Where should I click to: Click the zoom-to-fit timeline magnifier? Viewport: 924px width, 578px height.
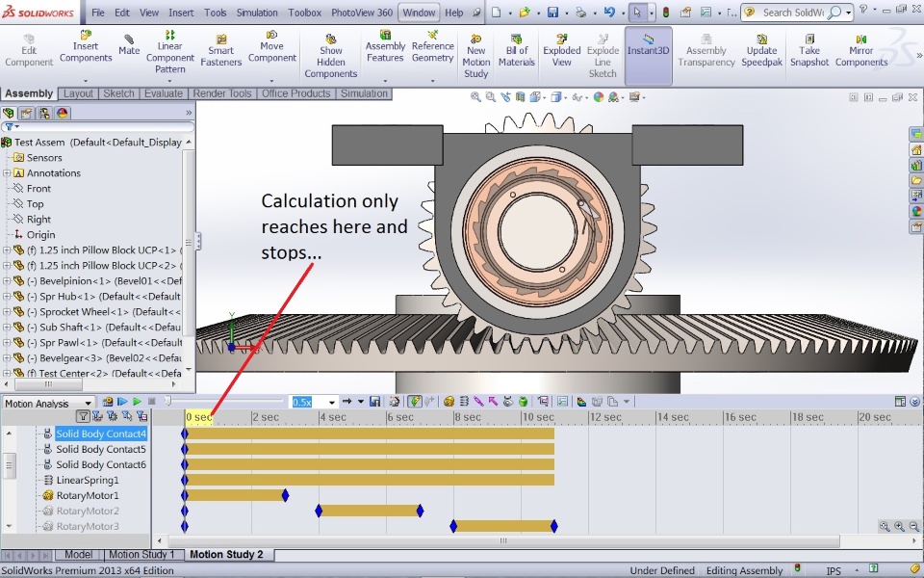pos(885,526)
